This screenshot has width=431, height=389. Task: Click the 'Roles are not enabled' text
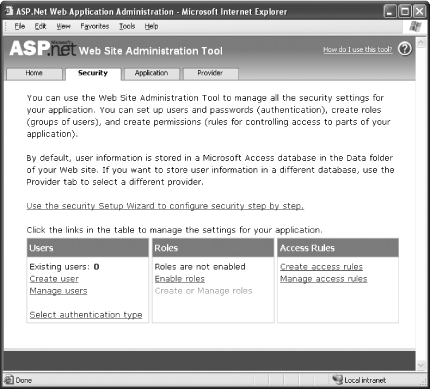point(200,267)
